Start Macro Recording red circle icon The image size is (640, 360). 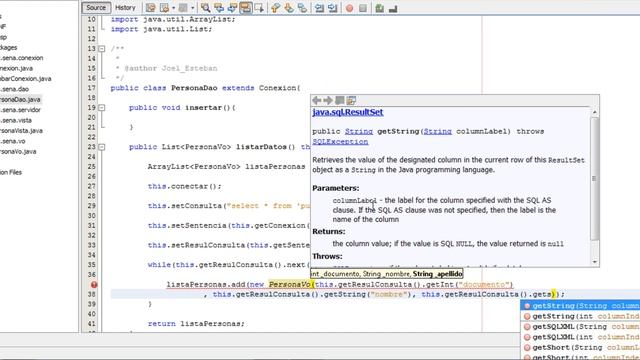[x=349, y=8]
